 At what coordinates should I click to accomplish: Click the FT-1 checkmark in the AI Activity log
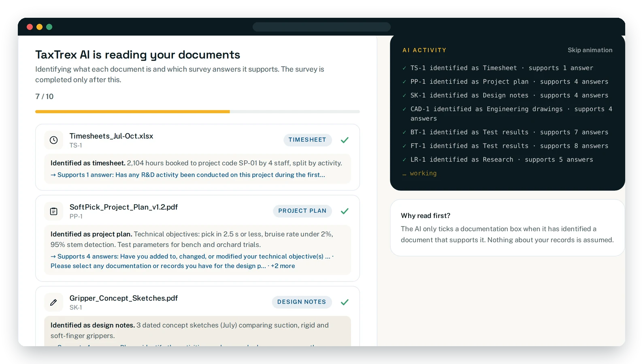(x=404, y=146)
